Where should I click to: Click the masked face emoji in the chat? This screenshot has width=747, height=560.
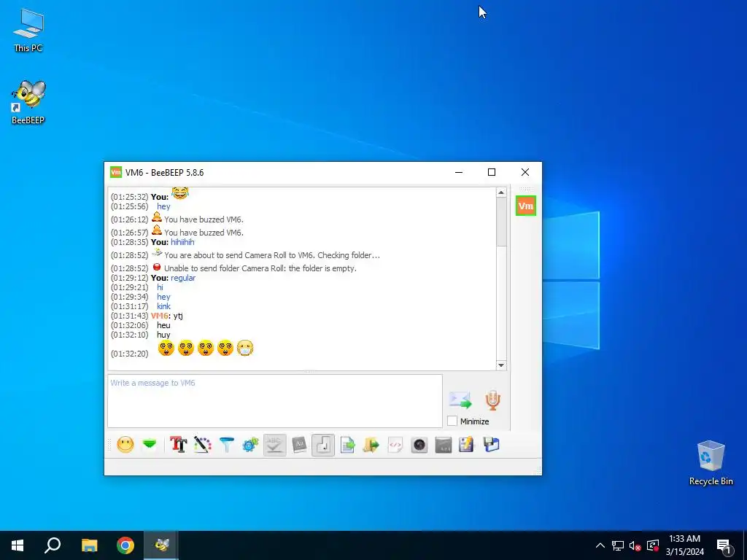pyautogui.click(x=245, y=348)
